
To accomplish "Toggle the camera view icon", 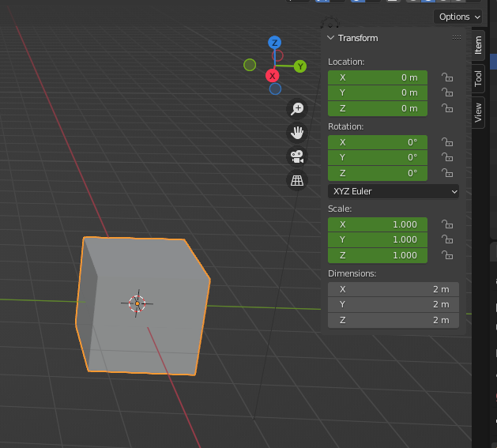I will [x=297, y=156].
